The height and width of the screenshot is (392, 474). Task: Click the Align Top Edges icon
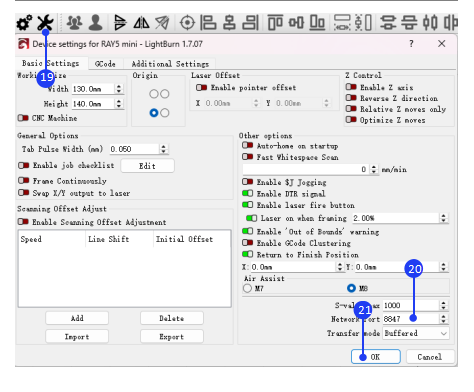(x=275, y=23)
